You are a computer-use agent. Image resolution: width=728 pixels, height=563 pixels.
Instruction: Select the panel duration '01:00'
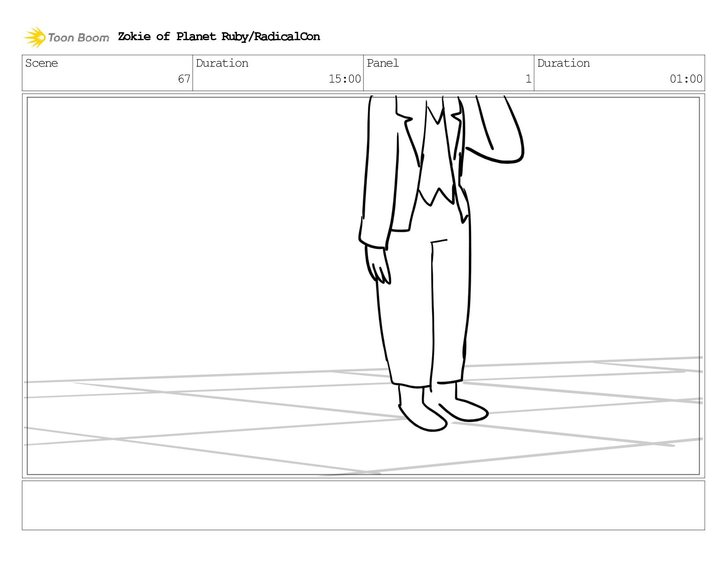click(686, 79)
